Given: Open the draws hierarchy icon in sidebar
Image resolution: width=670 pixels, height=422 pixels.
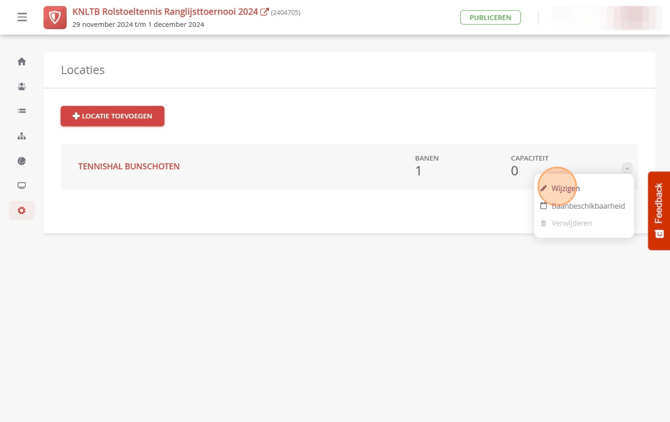Looking at the screenshot, I should pos(22,136).
